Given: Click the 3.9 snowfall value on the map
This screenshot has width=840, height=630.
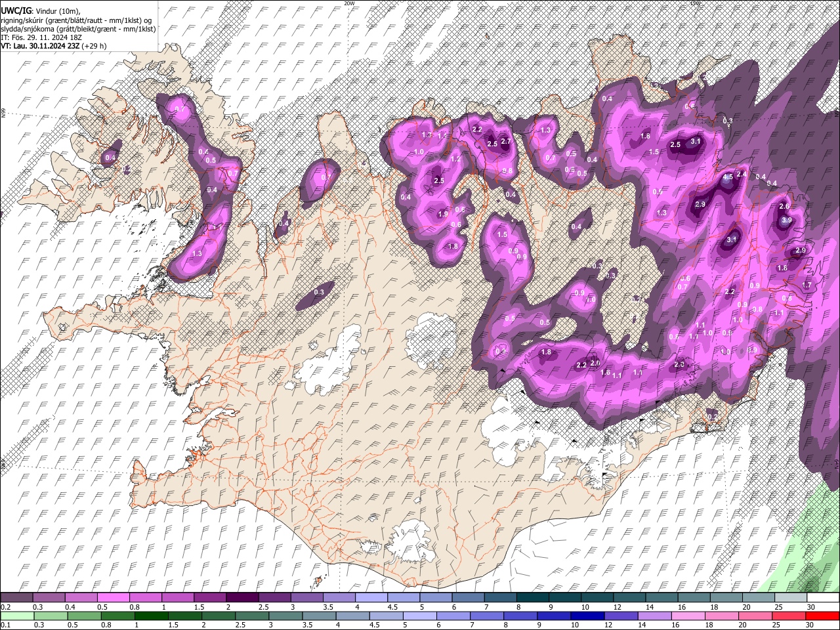Looking at the screenshot, I should click(787, 220).
